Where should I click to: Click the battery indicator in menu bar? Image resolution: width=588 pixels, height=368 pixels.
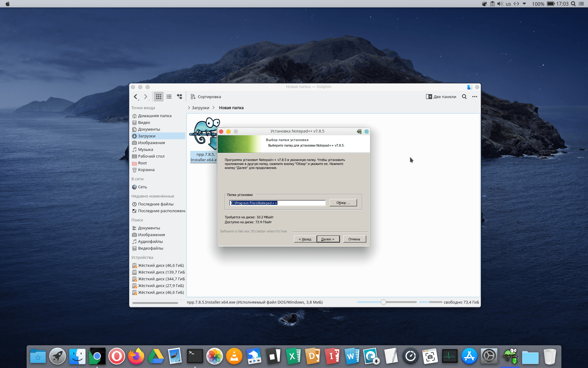pyautogui.click(x=551, y=4)
